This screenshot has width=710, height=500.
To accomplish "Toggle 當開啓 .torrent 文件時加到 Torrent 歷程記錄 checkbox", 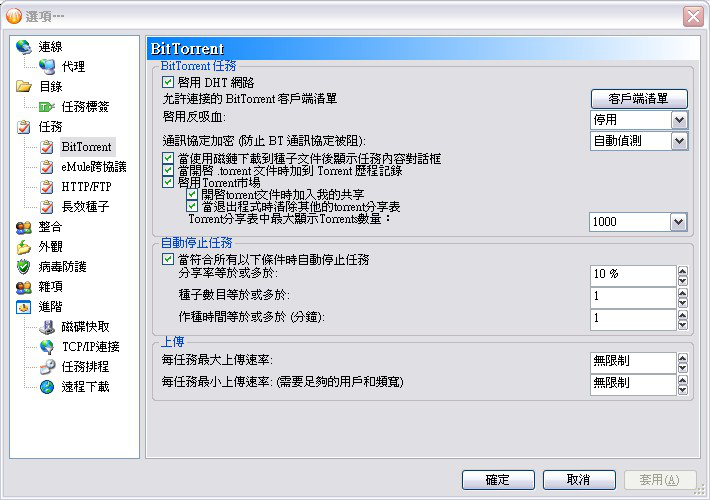I will tap(168, 170).
